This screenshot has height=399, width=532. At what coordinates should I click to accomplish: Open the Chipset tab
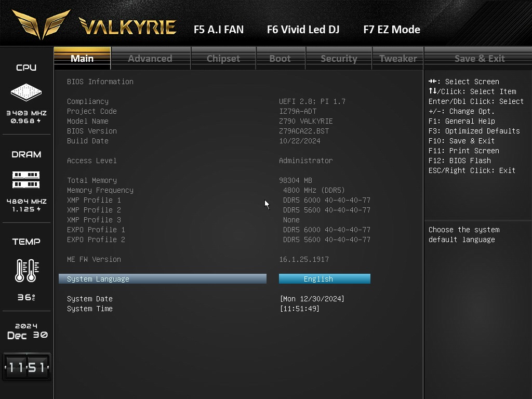point(223,58)
